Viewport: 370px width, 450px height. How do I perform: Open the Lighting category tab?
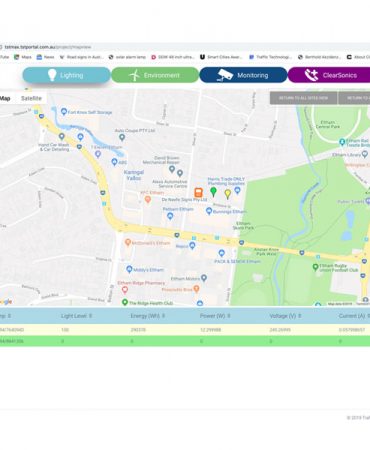point(66,75)
